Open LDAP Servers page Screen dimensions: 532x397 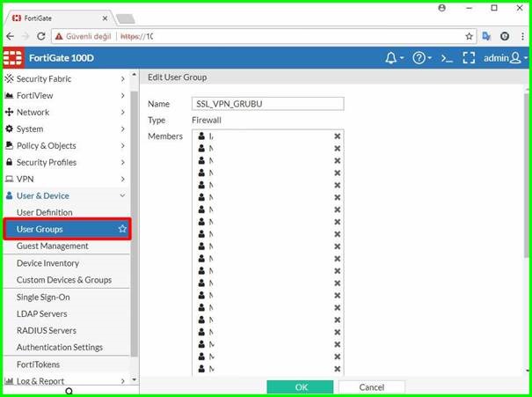tap(41, 313)
